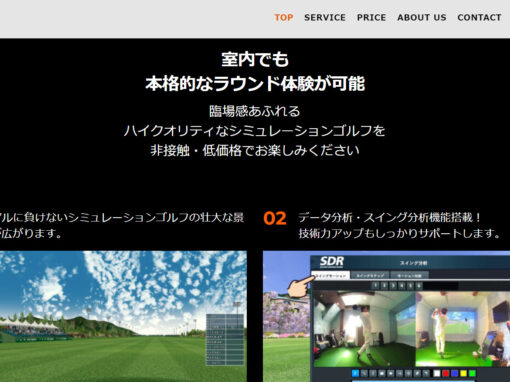Select the スイングモーション tab
This screenshot has height=382, width=510.
tap(331, 276)
